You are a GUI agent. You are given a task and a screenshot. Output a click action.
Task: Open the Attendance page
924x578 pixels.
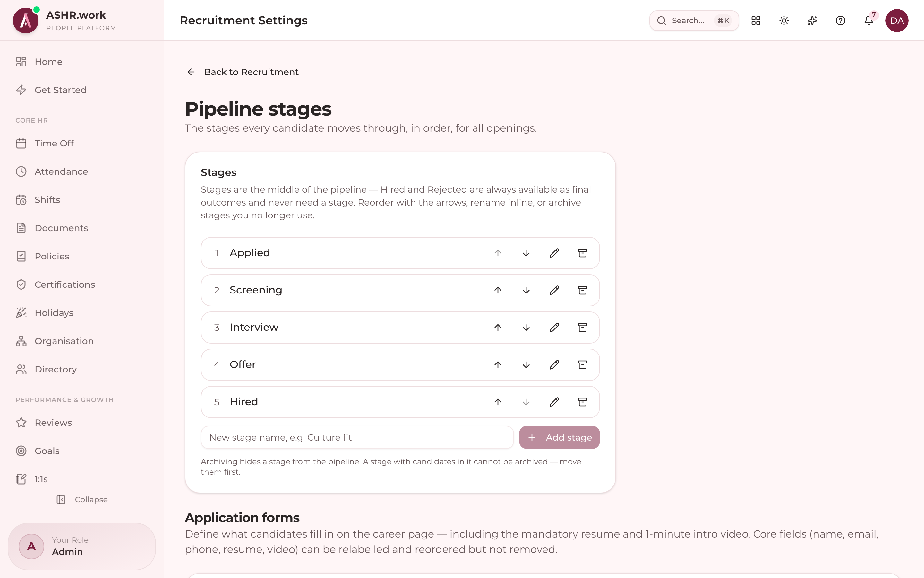click(82, 172)
